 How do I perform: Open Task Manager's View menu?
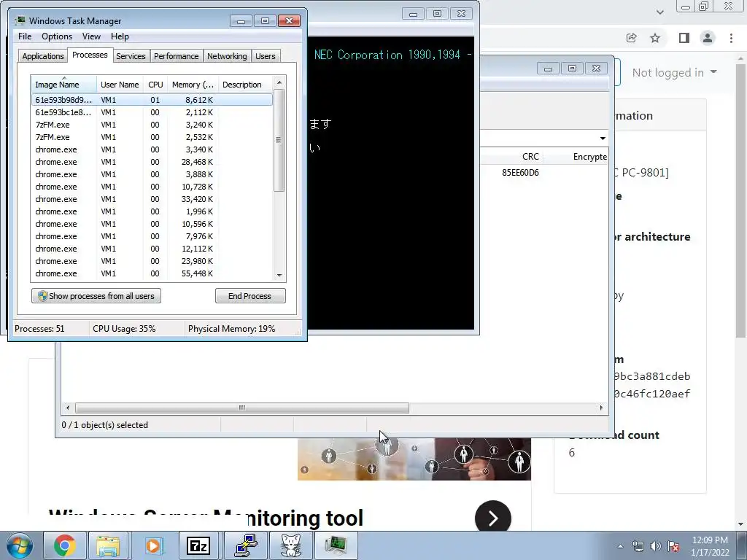(91, 36)
